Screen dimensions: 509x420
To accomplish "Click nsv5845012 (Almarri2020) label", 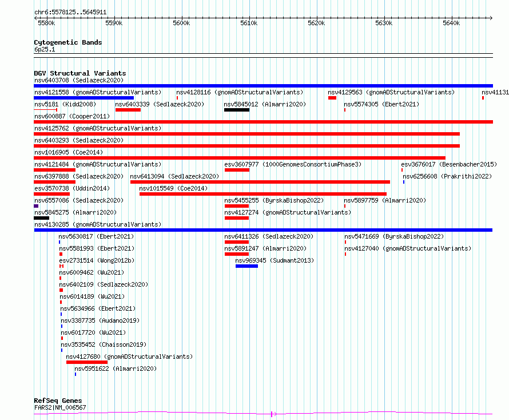I will (265, 104).
